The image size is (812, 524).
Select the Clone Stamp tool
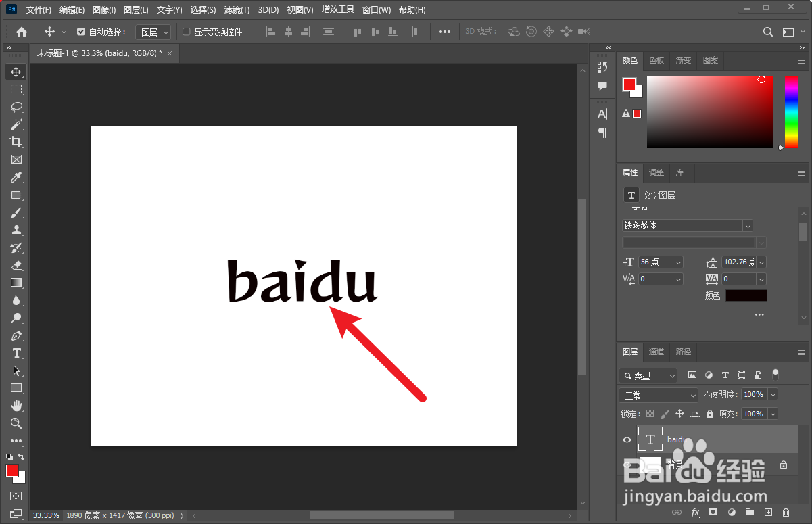(16, 230)
